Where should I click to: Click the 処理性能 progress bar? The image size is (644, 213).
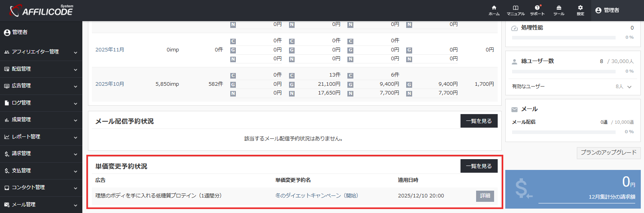[x=564, y=38]
